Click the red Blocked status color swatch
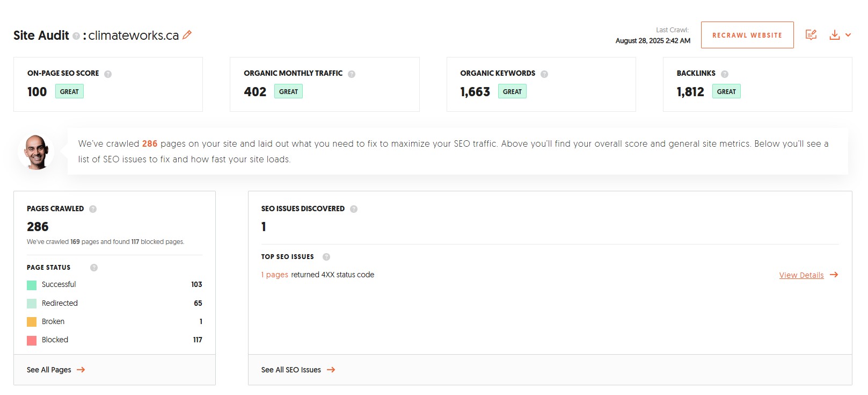868x395 pixels. pos(32,340)
